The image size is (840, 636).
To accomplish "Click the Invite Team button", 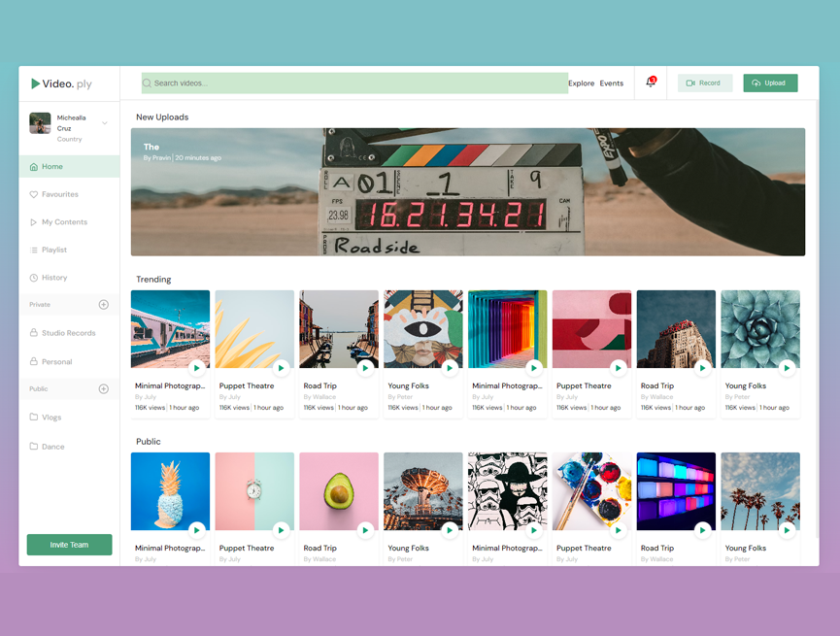I will pyautogui.click(x=70, y=545).
